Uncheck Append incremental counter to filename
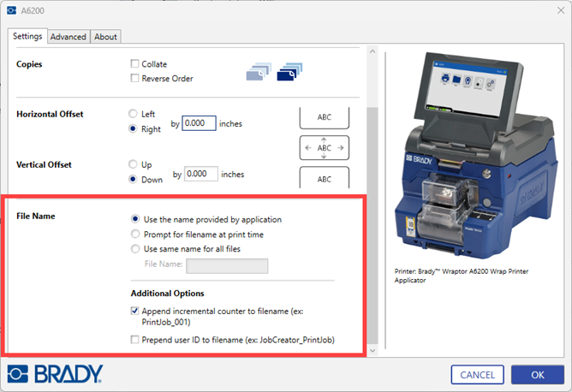 point(134,311)
